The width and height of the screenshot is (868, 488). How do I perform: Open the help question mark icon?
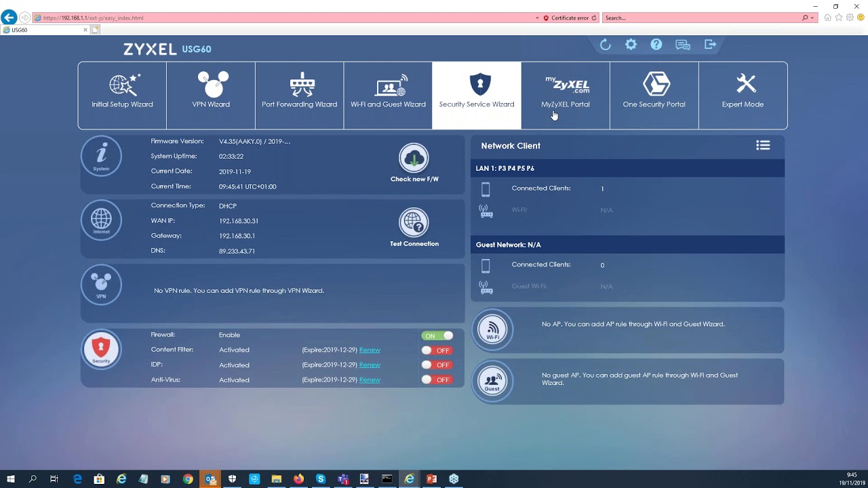(x=656, y=45)
